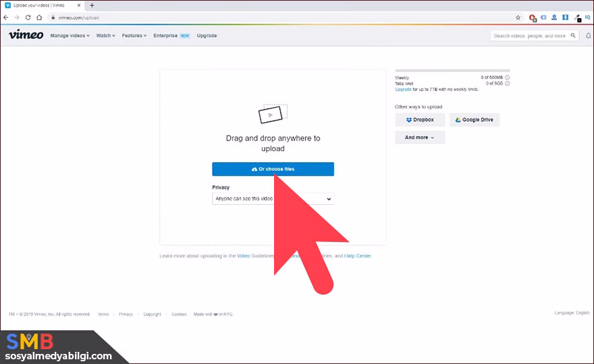Open the browser home page icon
The image size is (594, 364).
click(39, 18)
